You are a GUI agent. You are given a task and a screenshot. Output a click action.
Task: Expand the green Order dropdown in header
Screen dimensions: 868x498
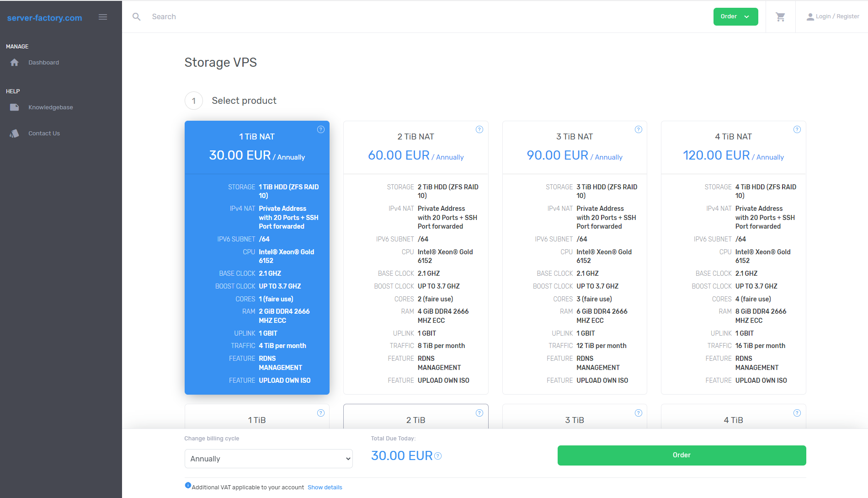[735, 17]
